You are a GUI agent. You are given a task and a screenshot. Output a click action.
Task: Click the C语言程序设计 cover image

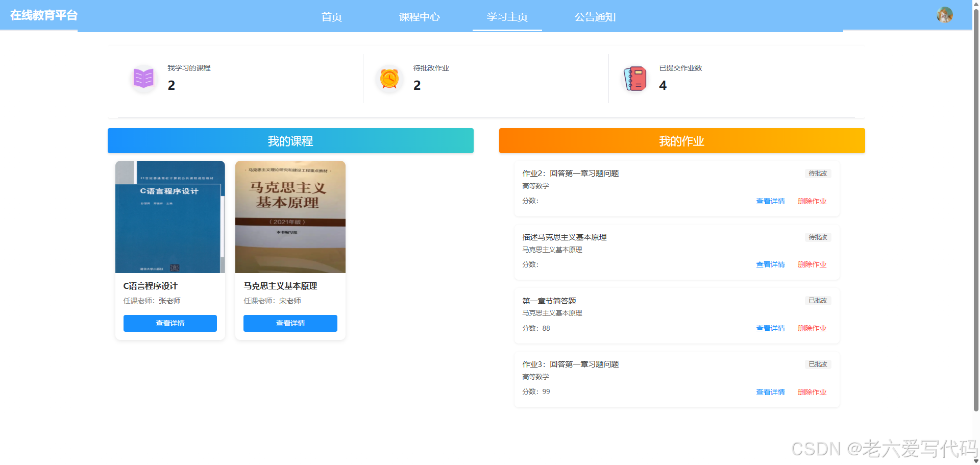click(x=170, y=217)
